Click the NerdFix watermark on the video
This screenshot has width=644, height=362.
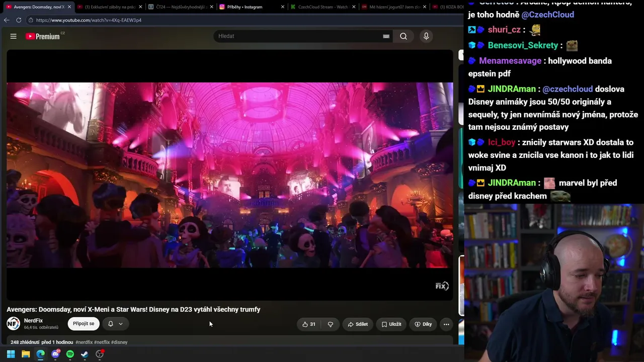(x=442, y=286)
